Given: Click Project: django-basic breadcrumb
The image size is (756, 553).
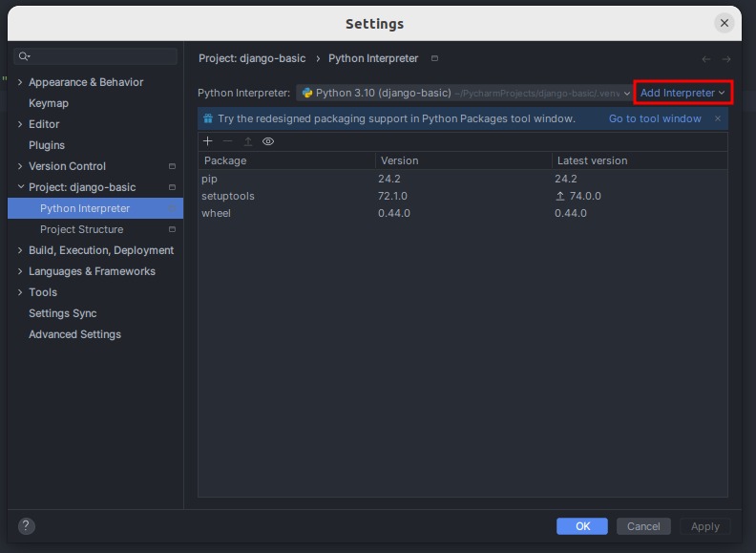Looking at the screenshot, I should click(x=252, y=58).
